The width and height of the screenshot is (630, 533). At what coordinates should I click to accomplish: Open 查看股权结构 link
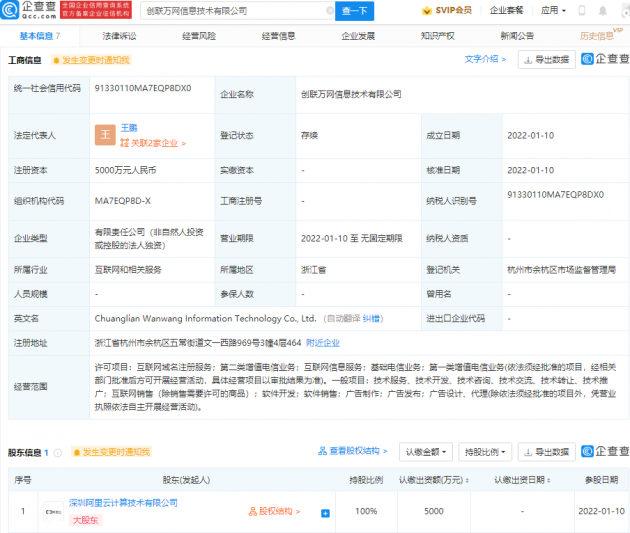tap(358, 451)
